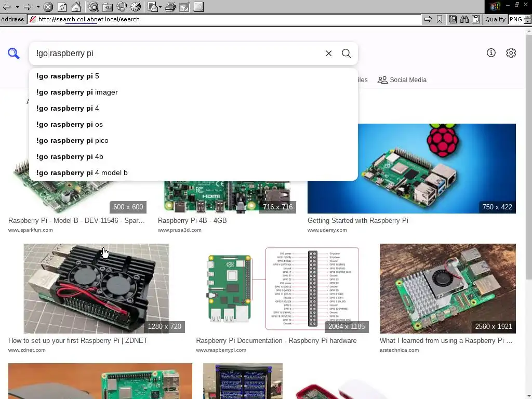Click the vertical page scrollbar thumb

[x=528, y=158]
